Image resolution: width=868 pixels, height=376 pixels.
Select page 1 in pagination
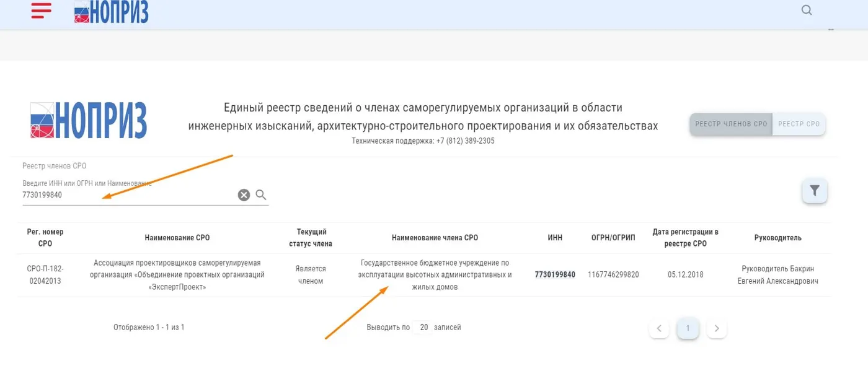point(688,328)
